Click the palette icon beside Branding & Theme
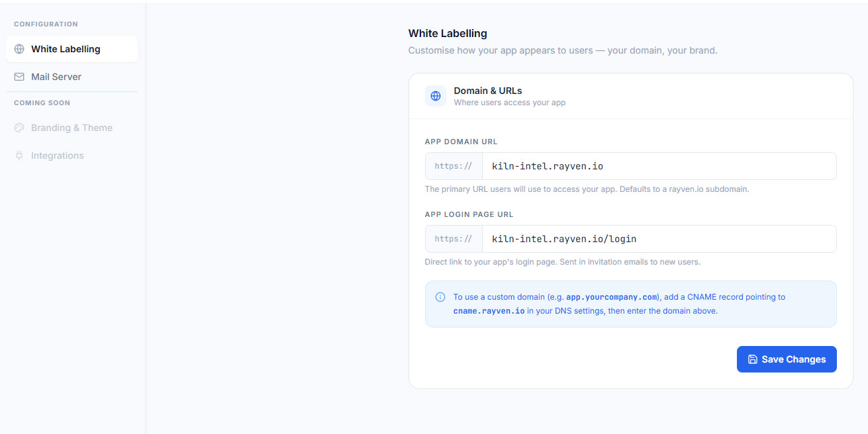The width and height of the screenshot is (868, 434). [19, 128]
